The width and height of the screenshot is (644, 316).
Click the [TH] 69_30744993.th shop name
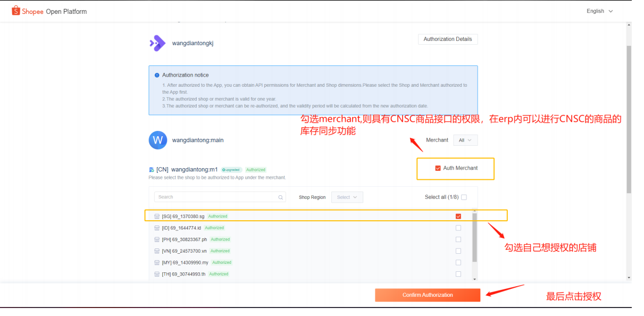pos(184,275)
